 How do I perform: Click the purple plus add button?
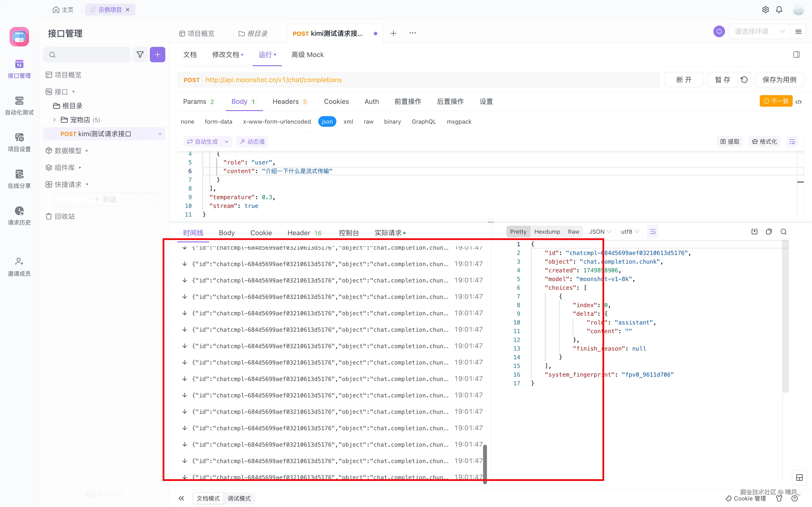point(157,55)
